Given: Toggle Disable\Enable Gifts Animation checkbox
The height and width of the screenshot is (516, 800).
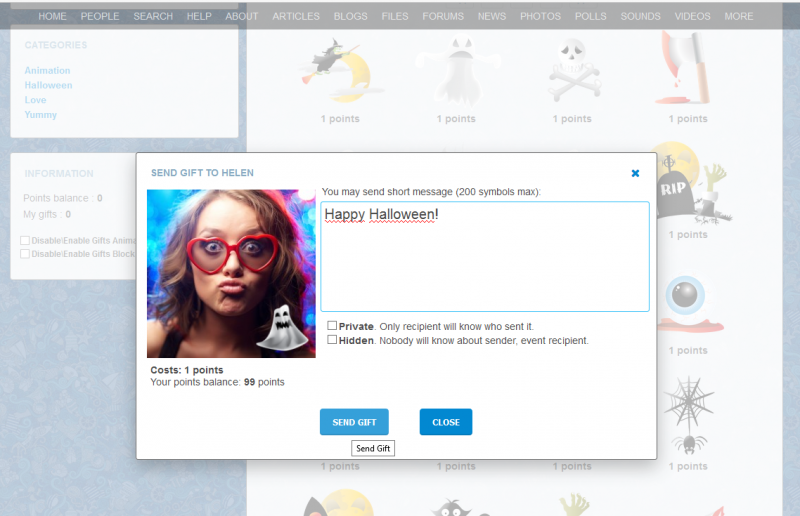Looking at the screenshot, I should [25, 240].
